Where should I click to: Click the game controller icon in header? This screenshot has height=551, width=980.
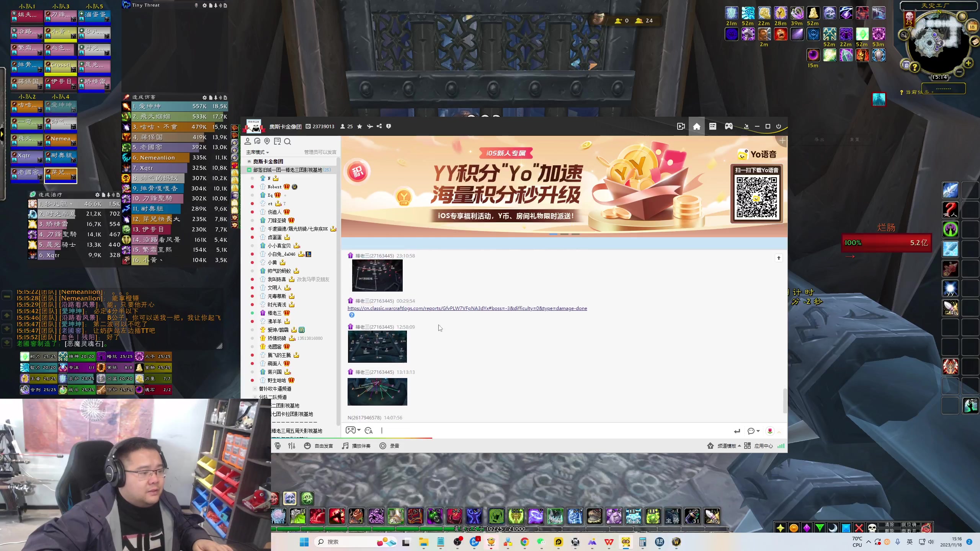728,126
